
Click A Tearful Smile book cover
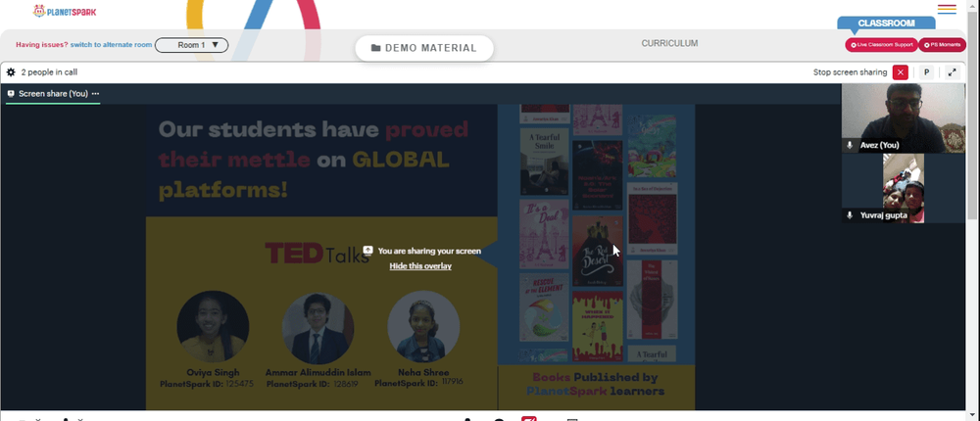click(544, 162)
